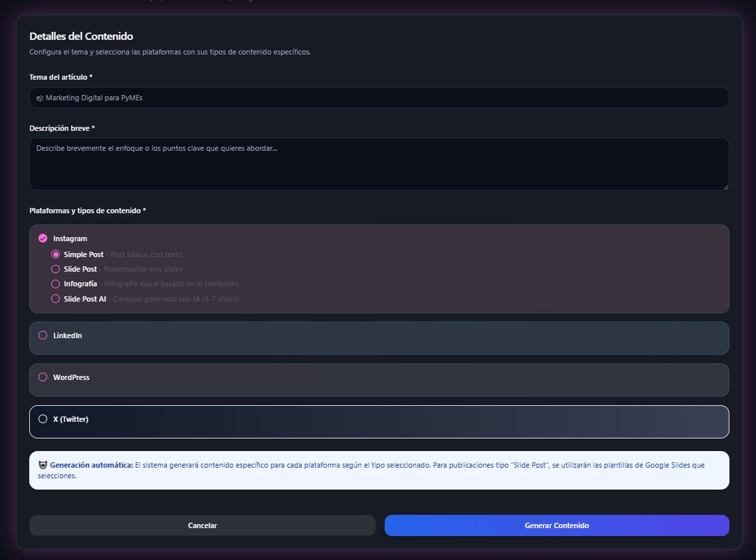Click the 'Presentación con slides' description
756x560 pixels.
[x=143, y=269]
